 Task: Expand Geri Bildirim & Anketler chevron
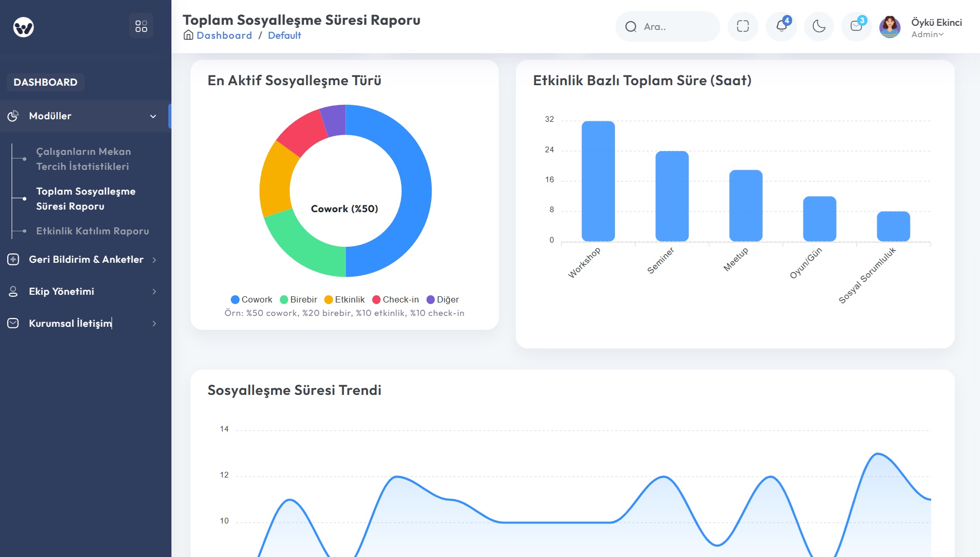(154, 260)
